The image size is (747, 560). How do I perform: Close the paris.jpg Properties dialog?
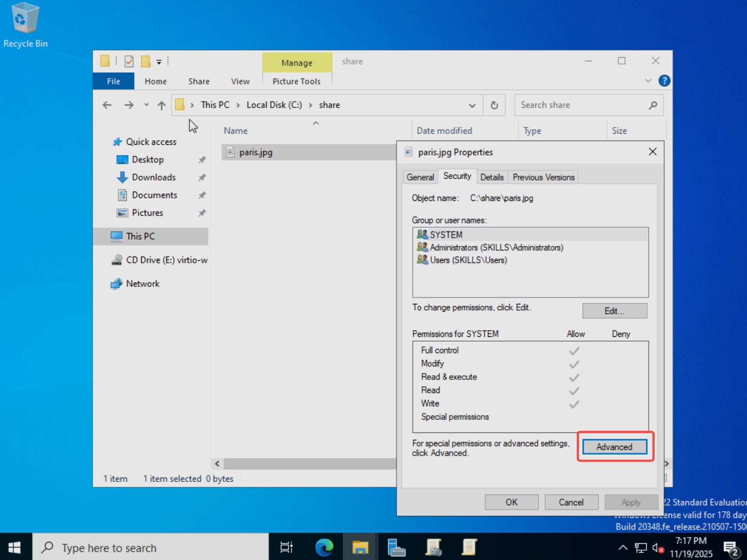pyautogui.click(x=652, y=152)
